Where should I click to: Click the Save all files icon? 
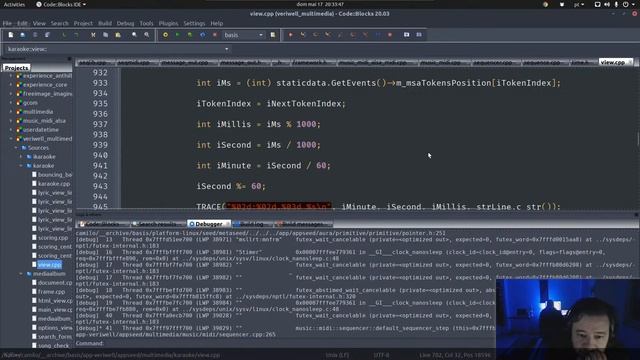47,35
